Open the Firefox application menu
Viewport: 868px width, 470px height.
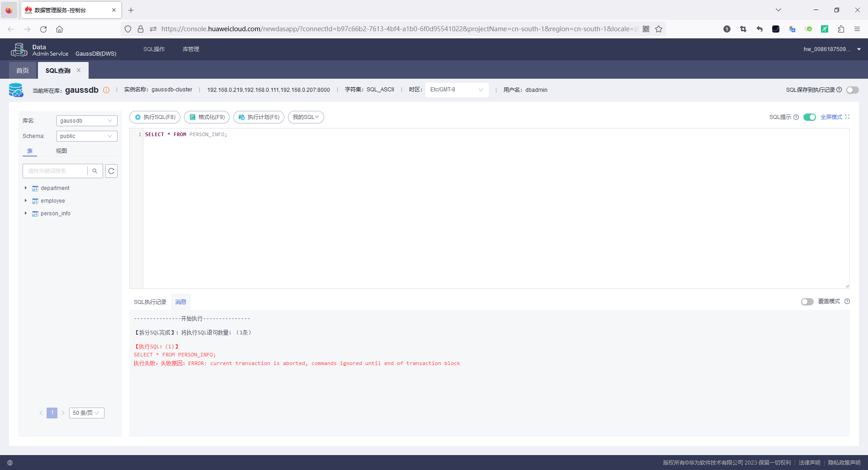pyautogui.click(x=857, y=29)
